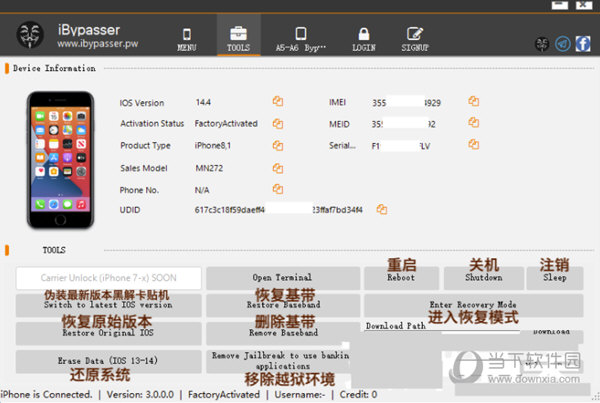The image size is (600, 403).
Task: Select the FactoryActivated status value in Device Information
Action: (226, 124)
